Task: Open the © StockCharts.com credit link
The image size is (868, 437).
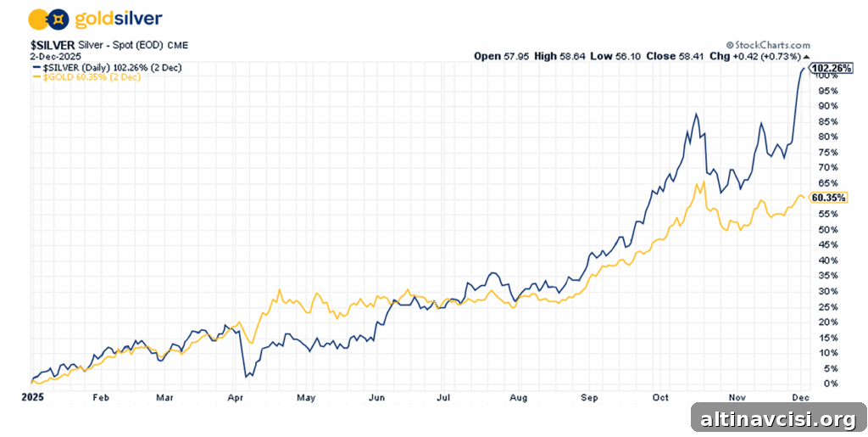Action: pos(768,46)
